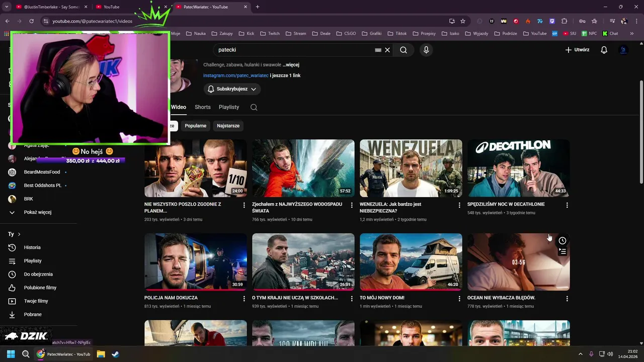Expand Pokaż więcej subscriptions
The height and width of the screenshot is (362, 644).
(38, 212)
